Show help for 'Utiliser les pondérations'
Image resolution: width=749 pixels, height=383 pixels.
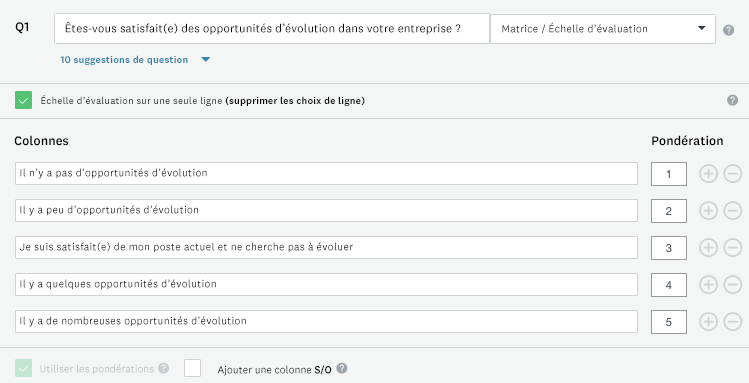coord(163,368)
